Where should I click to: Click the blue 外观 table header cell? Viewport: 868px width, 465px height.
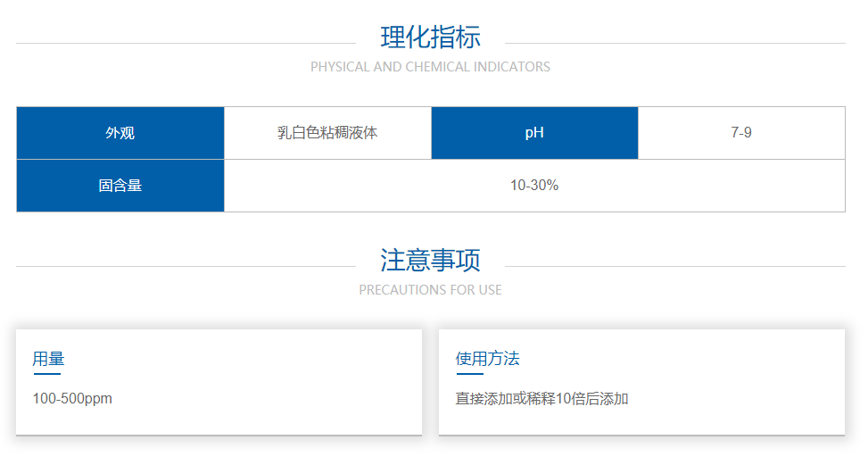[120, 133]
